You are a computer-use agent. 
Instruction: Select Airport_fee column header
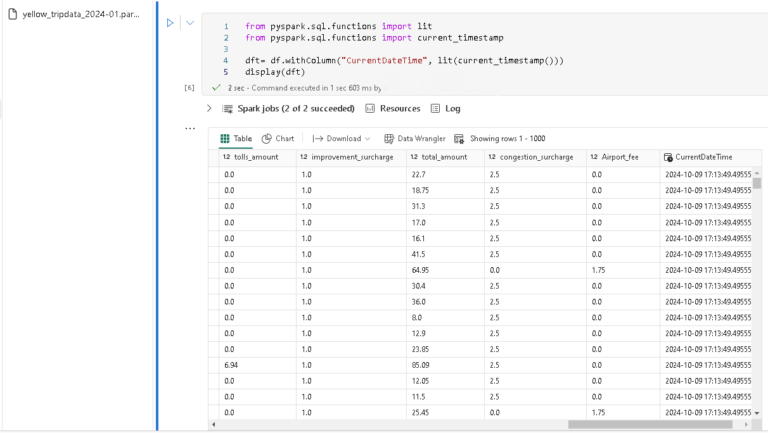tap(623, 157)
